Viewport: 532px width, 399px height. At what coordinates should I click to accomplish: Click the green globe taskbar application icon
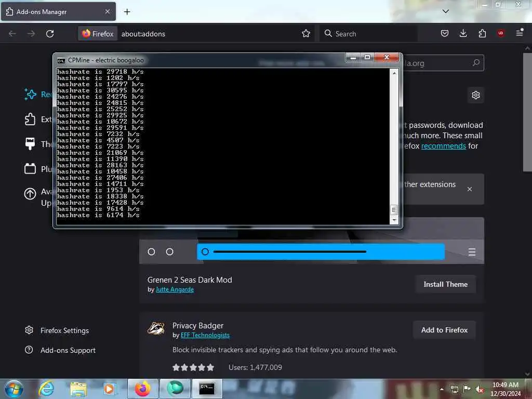point(175,389)
